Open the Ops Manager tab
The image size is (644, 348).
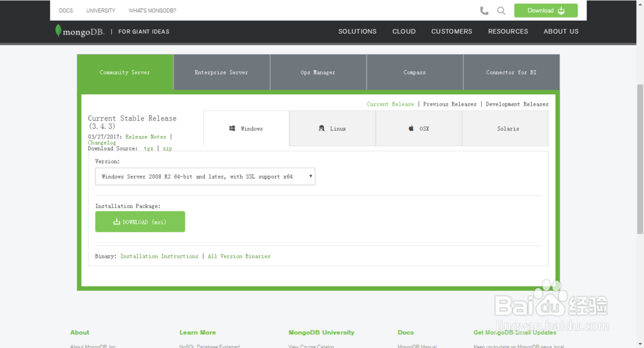click(318, 72)
